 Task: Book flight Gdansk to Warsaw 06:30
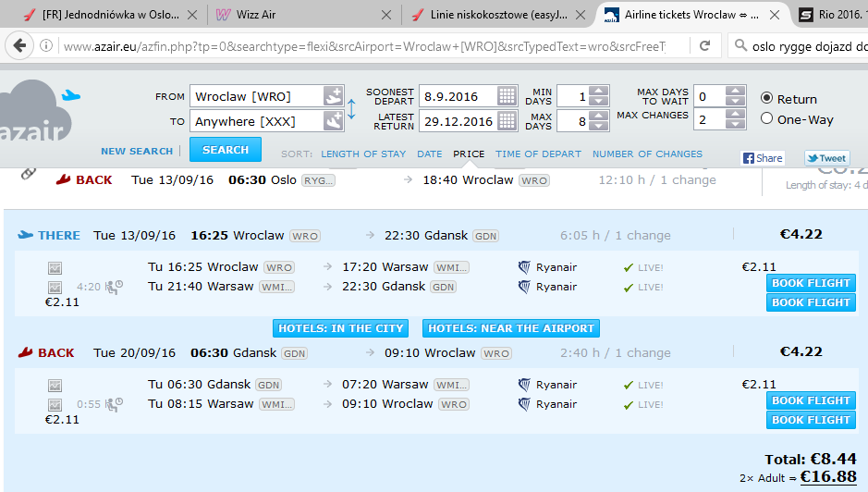click(x=811, y=400)
